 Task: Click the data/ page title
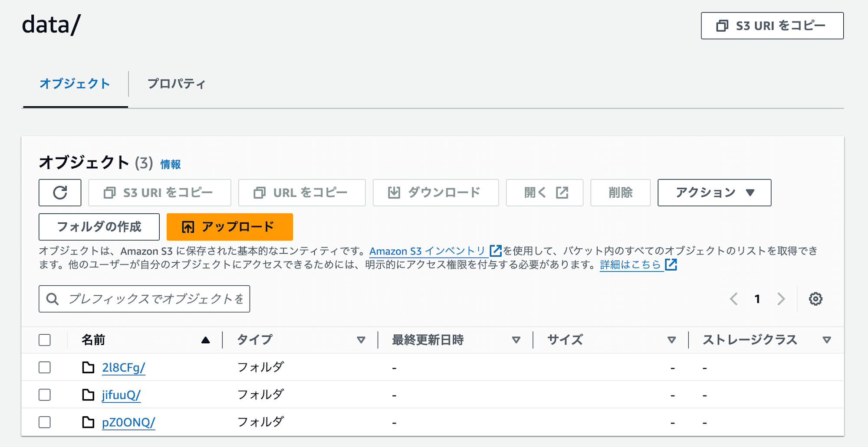[x=51, y=25]
